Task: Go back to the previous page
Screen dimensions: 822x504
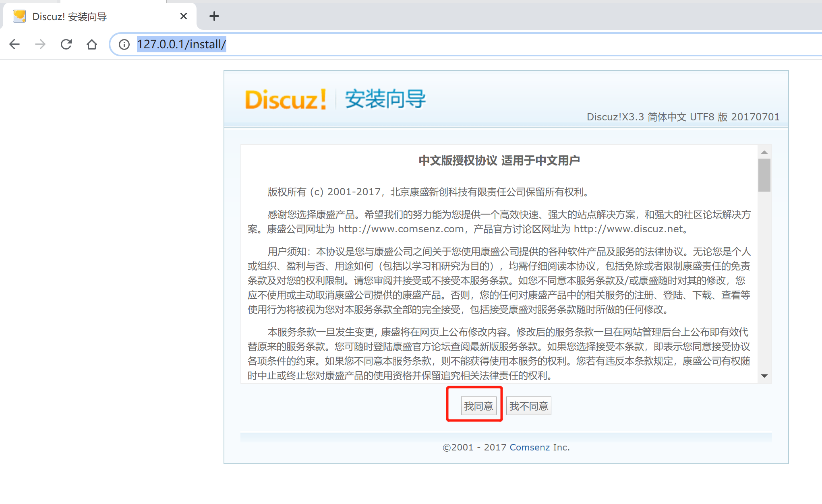Action: [14, 44]
